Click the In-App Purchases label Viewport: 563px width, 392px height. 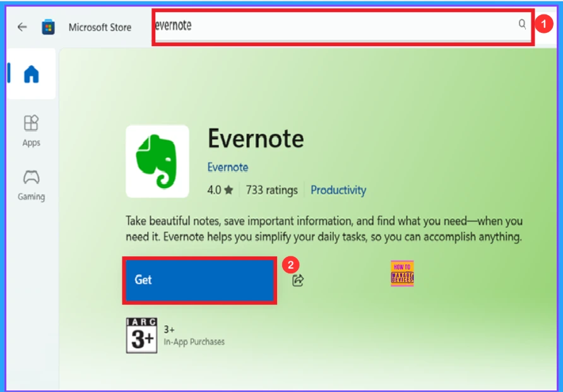(x=194, y=342)
